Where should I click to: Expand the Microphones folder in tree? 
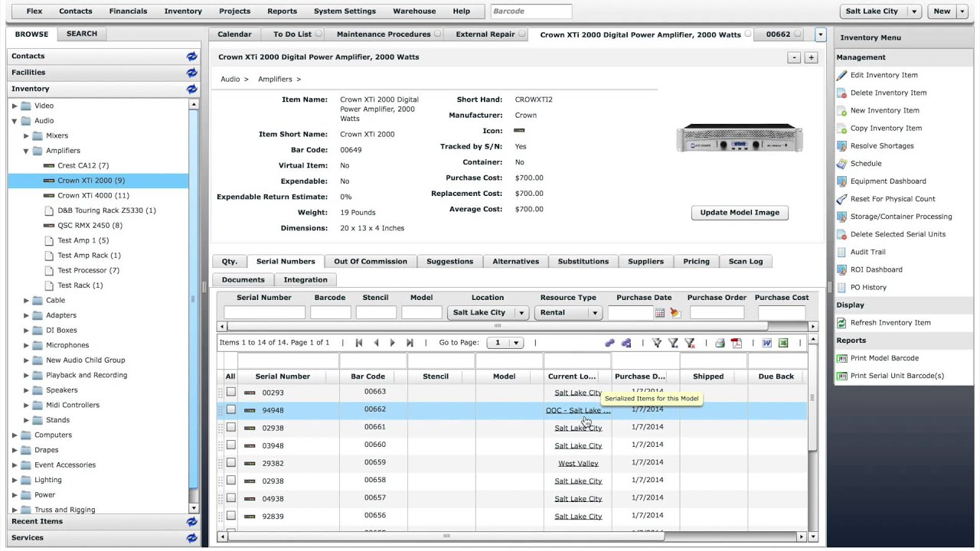tap(26, 345)
